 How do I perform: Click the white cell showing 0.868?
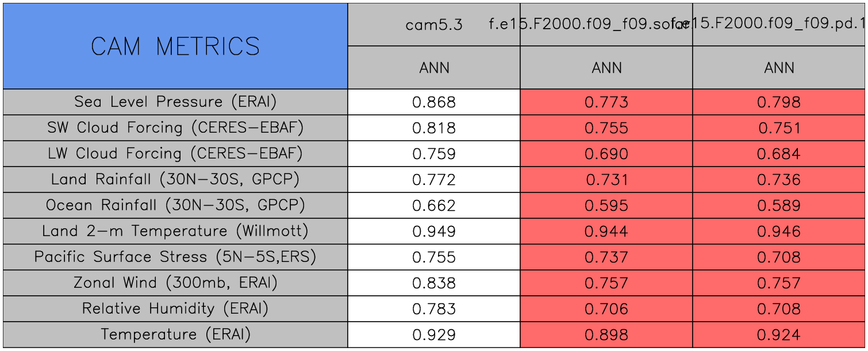tap(434, 102)
